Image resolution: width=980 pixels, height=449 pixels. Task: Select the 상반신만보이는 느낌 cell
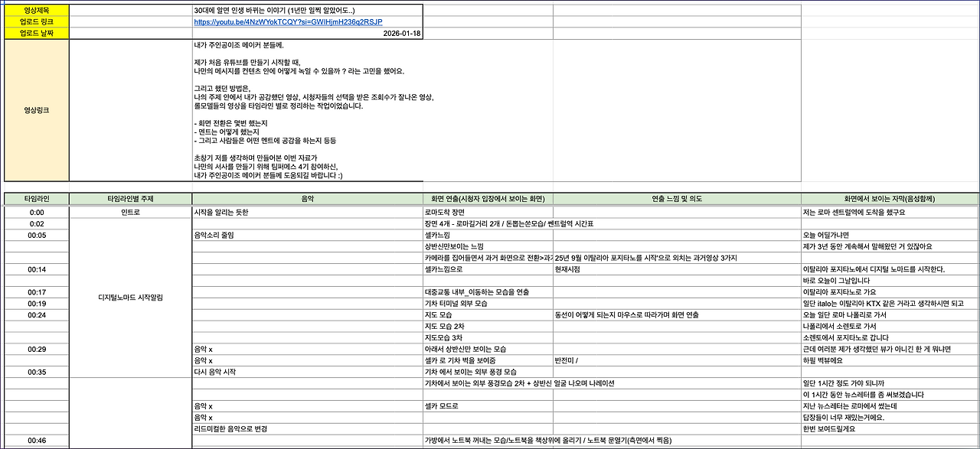pyautogui.click(x=488, y=246)
